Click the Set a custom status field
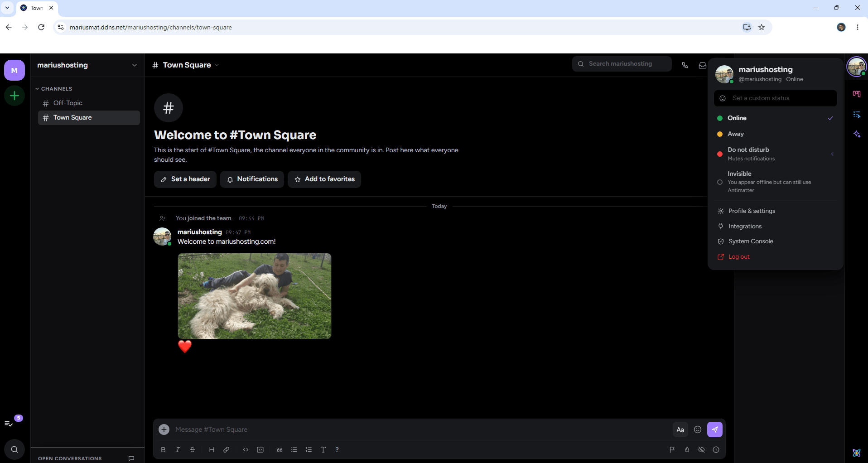Viewport: 868px width, 463px height. click(776, 98)
